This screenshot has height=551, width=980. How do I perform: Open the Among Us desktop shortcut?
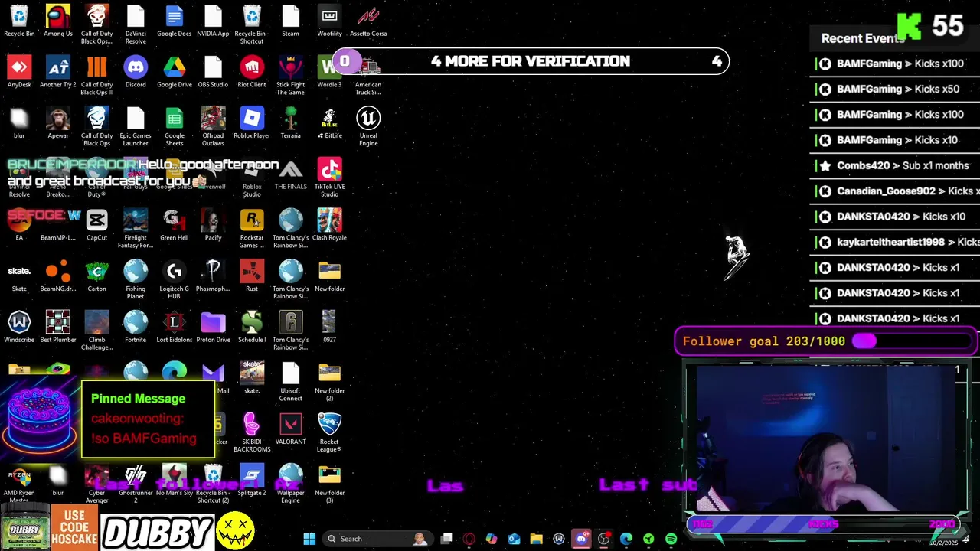click(x=58, y=21)
